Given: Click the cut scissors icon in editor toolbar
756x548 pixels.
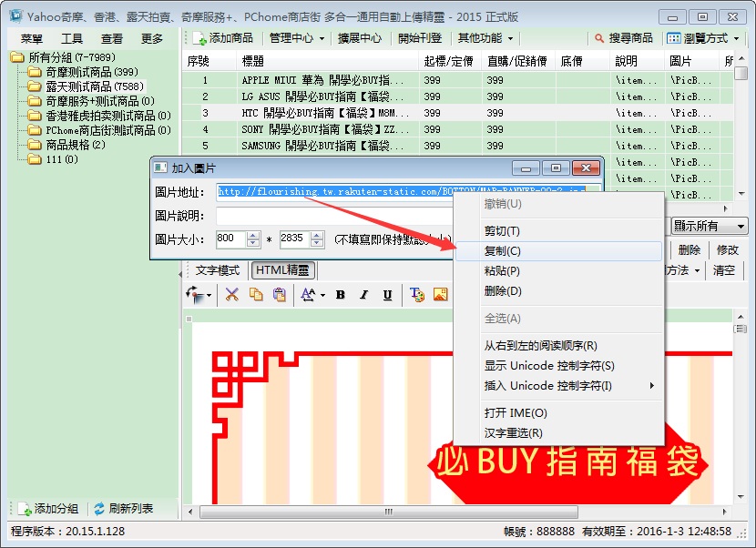Looking at the screenshot, I should tap(232, 295).
